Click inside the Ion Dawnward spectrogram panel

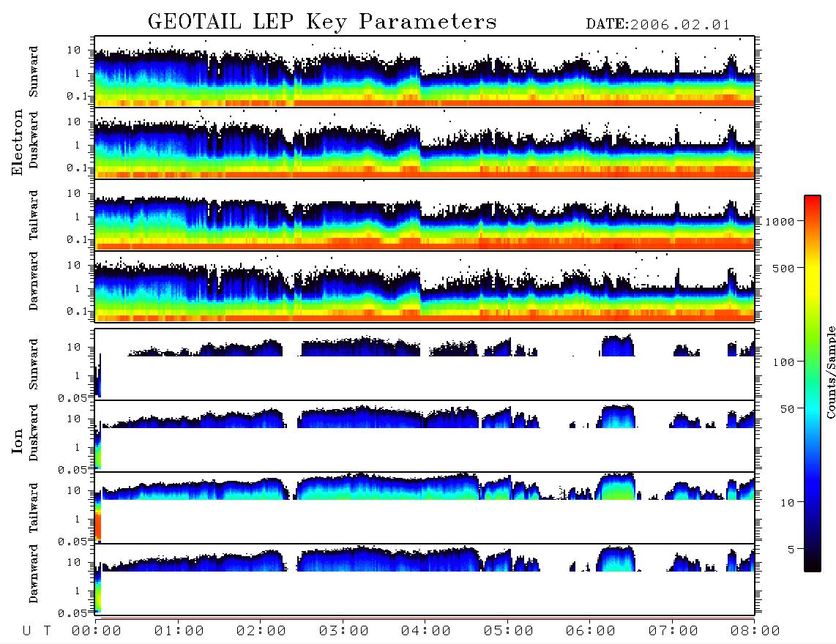click(425, 580)
